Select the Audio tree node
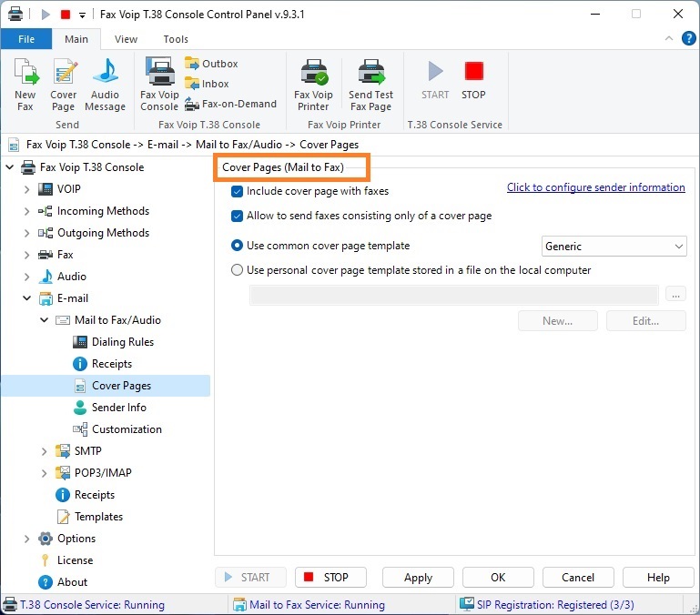This screenshot has height=615, width=700. click(x=71, y=277)
